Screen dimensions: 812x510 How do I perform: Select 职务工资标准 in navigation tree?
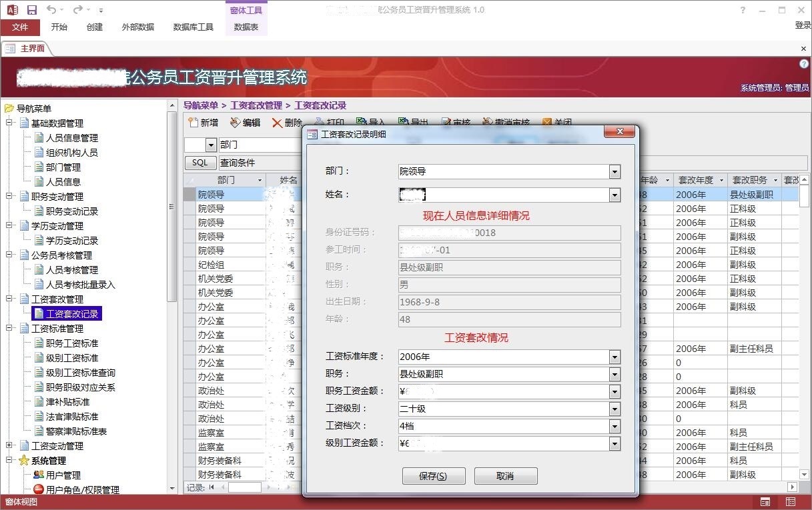tap(71, 343)
